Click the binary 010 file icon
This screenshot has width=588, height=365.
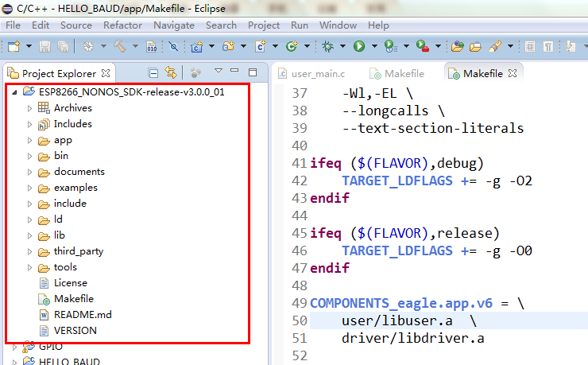tap(152, 46)
